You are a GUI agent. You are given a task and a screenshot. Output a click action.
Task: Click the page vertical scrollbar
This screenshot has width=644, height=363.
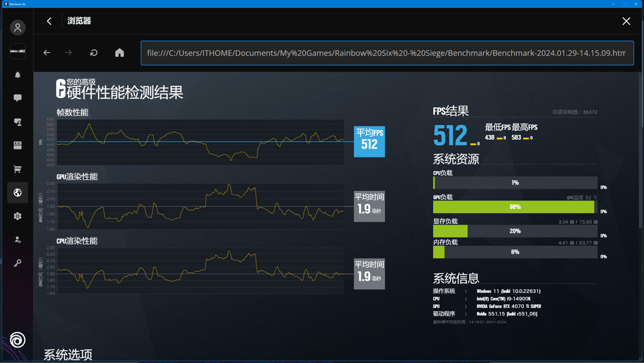(640, 150)
